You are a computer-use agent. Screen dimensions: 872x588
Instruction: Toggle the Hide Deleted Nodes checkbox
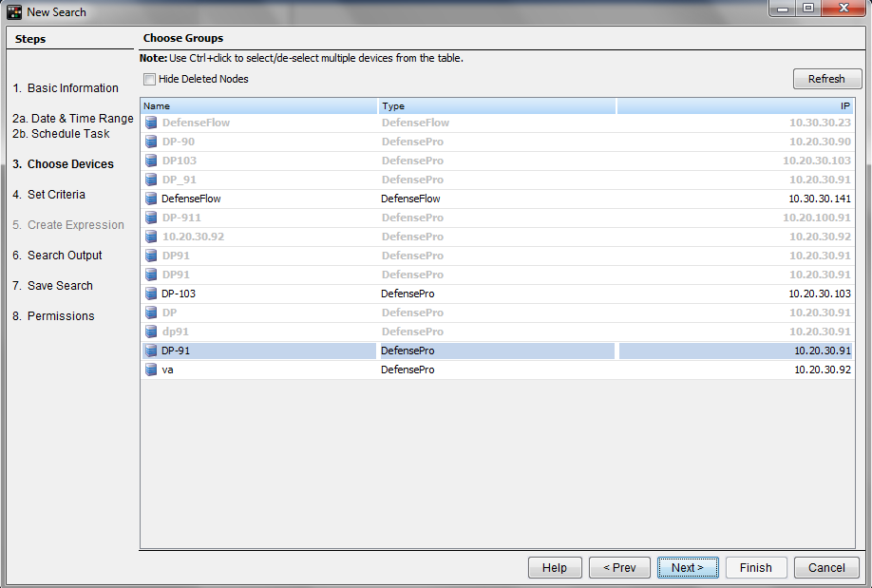point(149,79)
